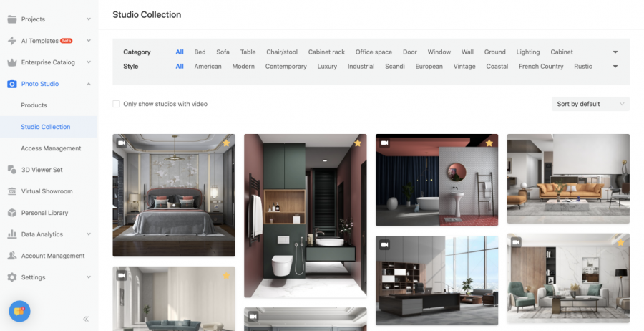The image size is (644, 331).
Task: Click the Settings gear icon
Action: click(12, 277)
